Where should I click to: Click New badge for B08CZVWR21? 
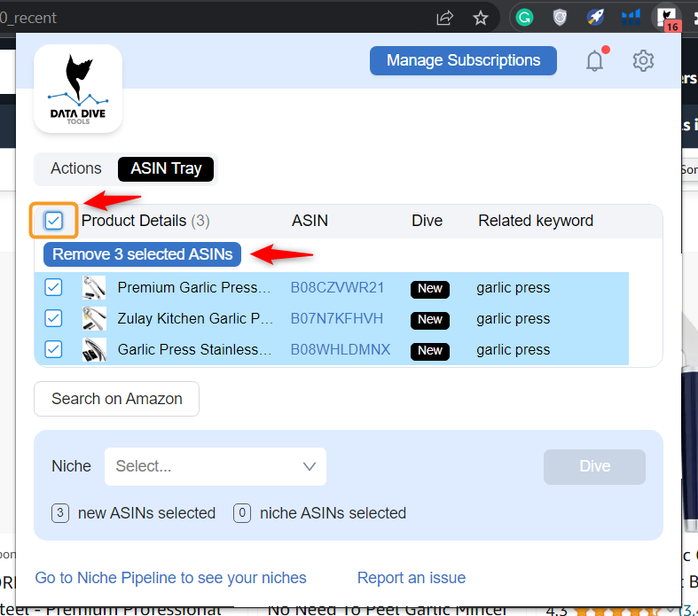(430, 289)
